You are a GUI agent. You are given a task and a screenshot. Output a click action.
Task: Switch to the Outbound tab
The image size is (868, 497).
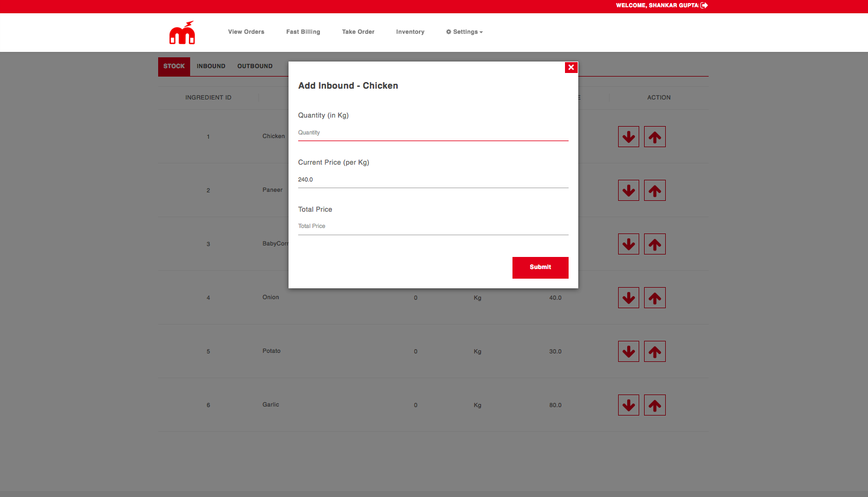pos(255,66)
